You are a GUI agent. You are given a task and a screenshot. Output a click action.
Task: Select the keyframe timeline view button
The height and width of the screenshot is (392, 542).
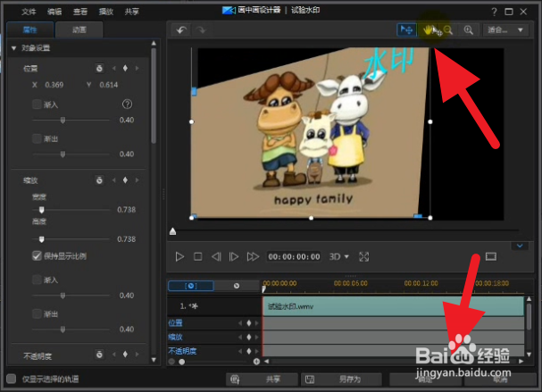pyautogui.click(x=191, y=286)
